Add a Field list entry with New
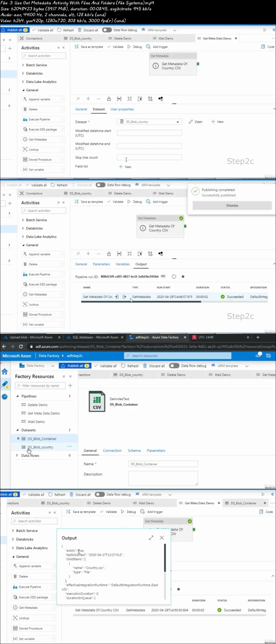276x644 pixels. point(125,167)
